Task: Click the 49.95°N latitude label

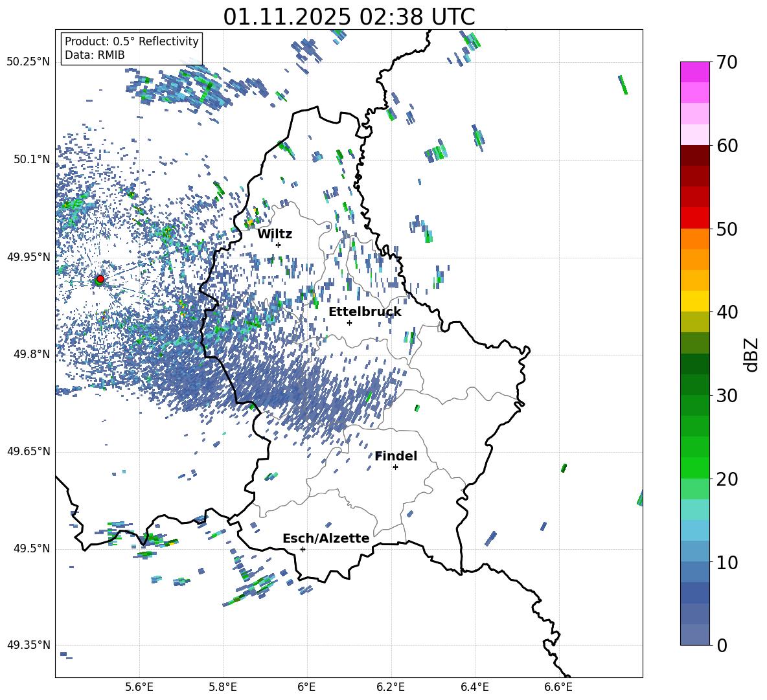Action: pos(29,257)
